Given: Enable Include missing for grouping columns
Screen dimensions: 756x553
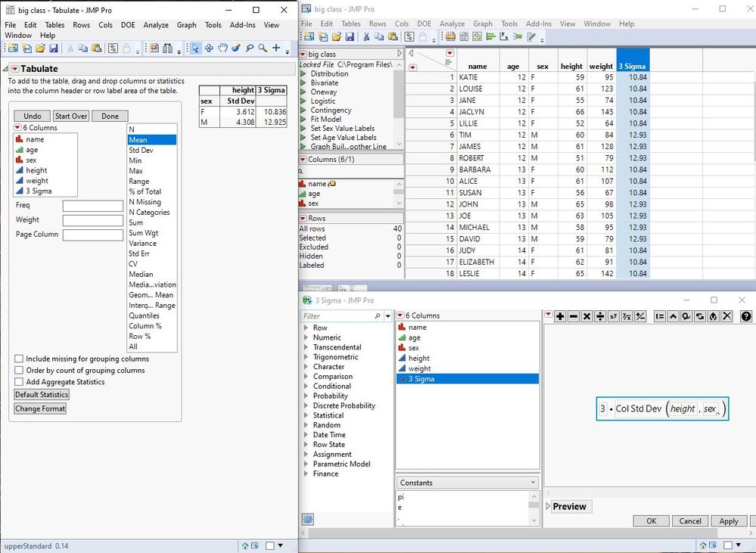Looking at the screenshot, I should [20, 359].
